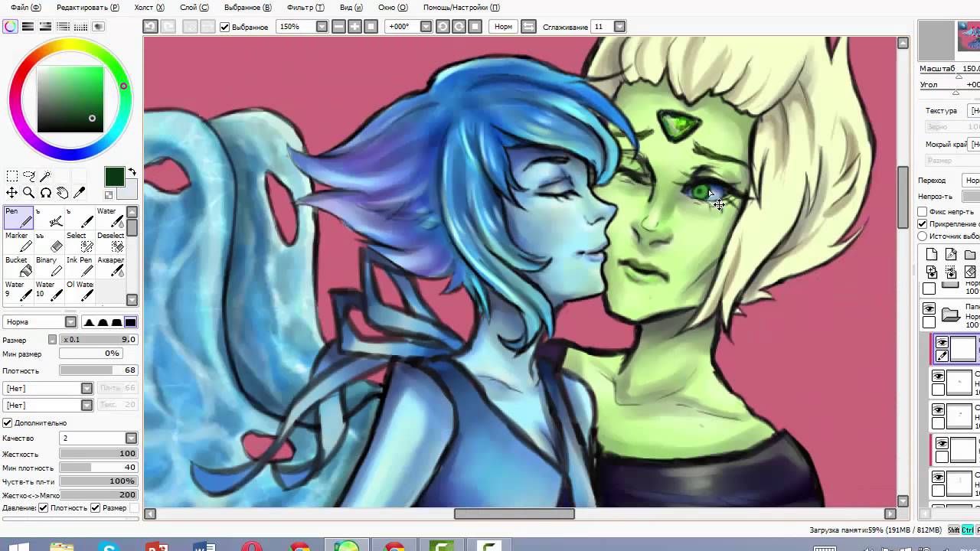Open the second [Нет] texture dropdown
This screenshot has height=551, width=980.
coord(87,405)
